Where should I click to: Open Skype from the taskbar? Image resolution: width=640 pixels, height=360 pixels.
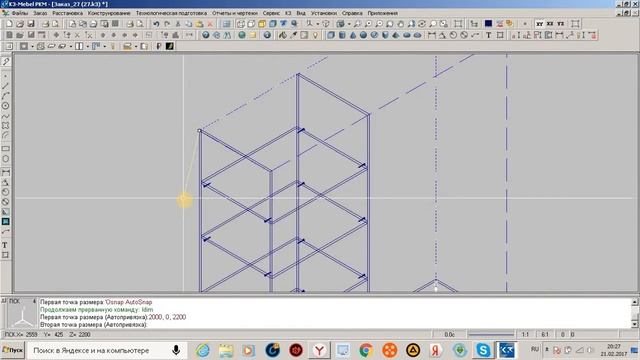pos(483,350)
